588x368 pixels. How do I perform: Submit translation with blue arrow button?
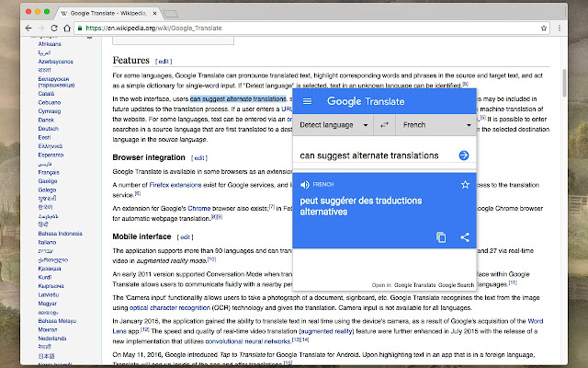point(464,155)
